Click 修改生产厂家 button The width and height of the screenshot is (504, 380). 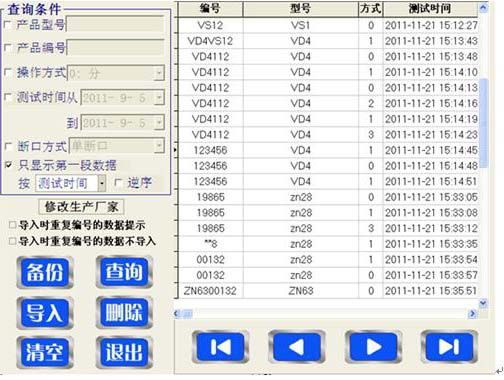pyautogui.click(x=81, y=207)
